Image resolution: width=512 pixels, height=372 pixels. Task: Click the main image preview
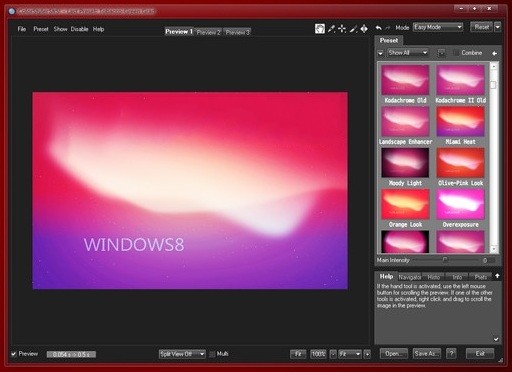click(190, 191)
